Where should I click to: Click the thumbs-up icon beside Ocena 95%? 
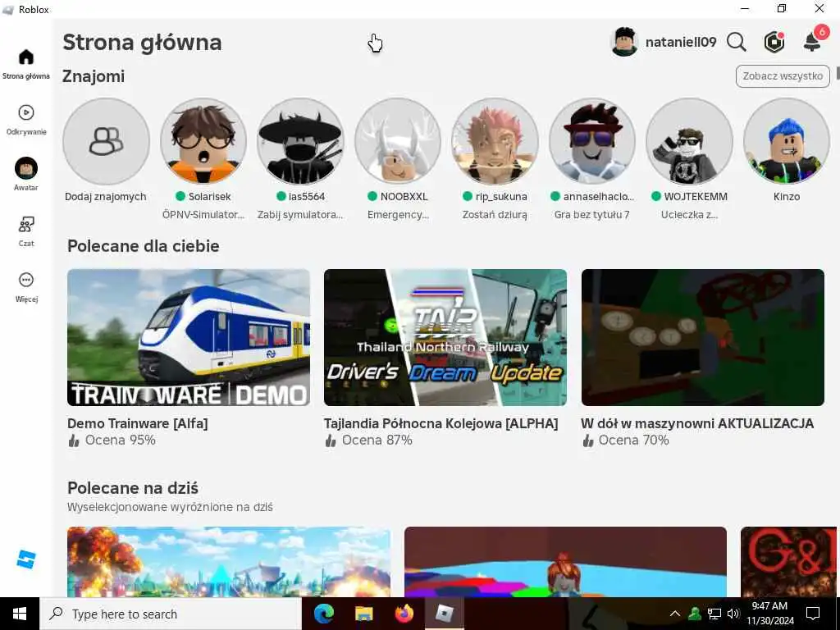(x=74, y=441)
